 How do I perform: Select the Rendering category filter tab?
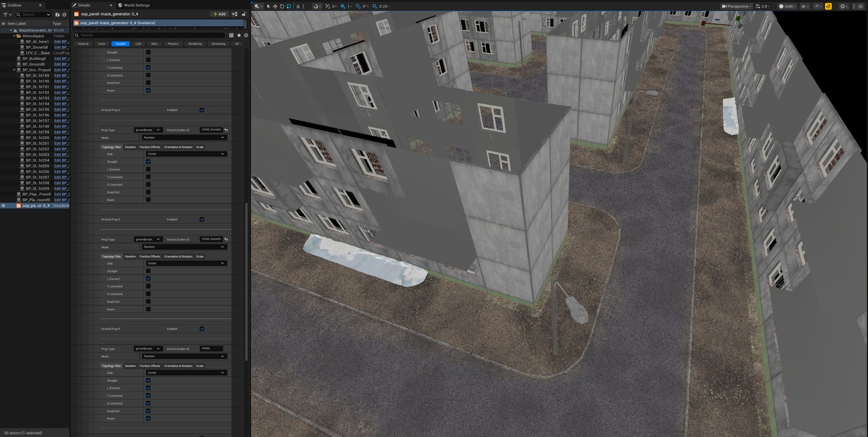click(x=195, y=44)
